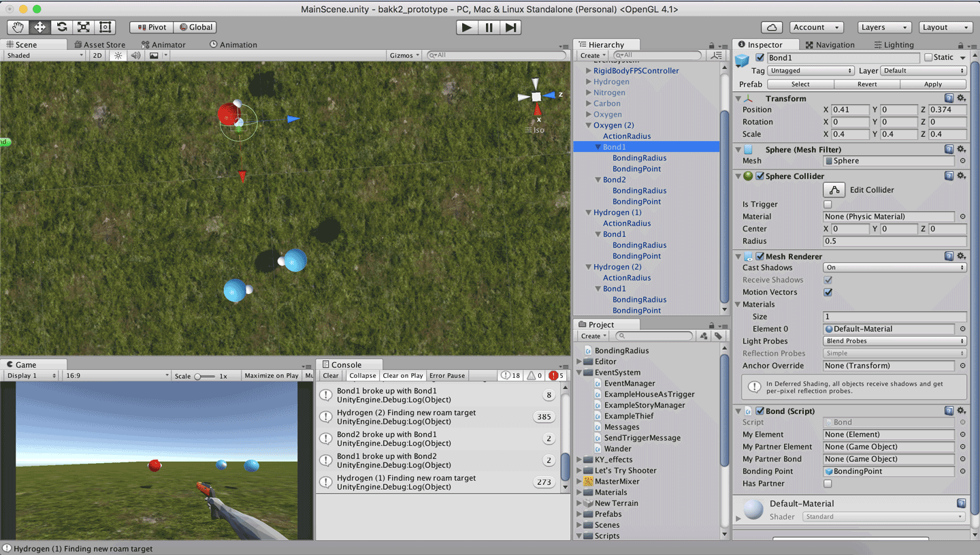Image resolution: width=980 pixels, height=555 pixels.
Task: Toggle Mesh Renderer enabled checkbox
Action: point(759,256)
